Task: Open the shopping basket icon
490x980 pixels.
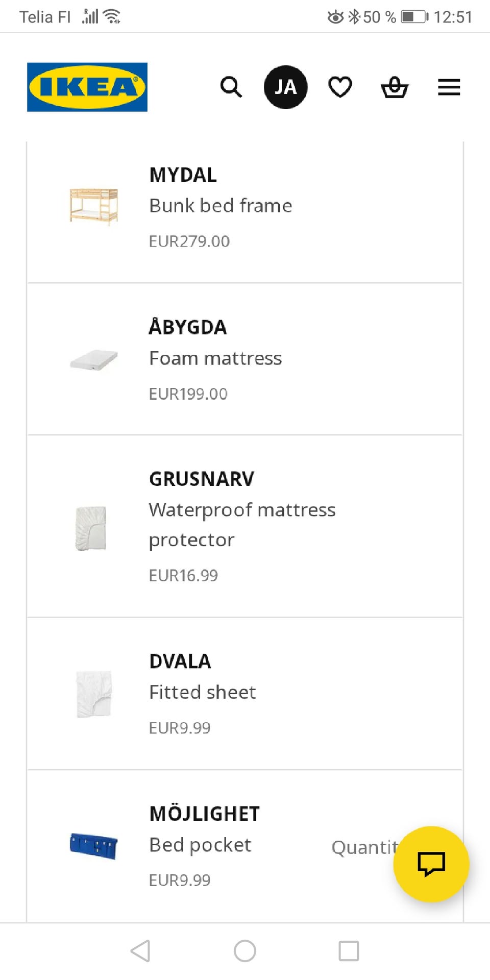Action: point(395,87)
